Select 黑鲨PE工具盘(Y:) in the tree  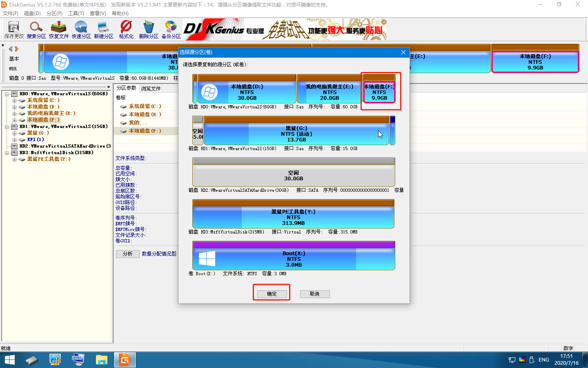pyautogui.click(x=49, y=159)
